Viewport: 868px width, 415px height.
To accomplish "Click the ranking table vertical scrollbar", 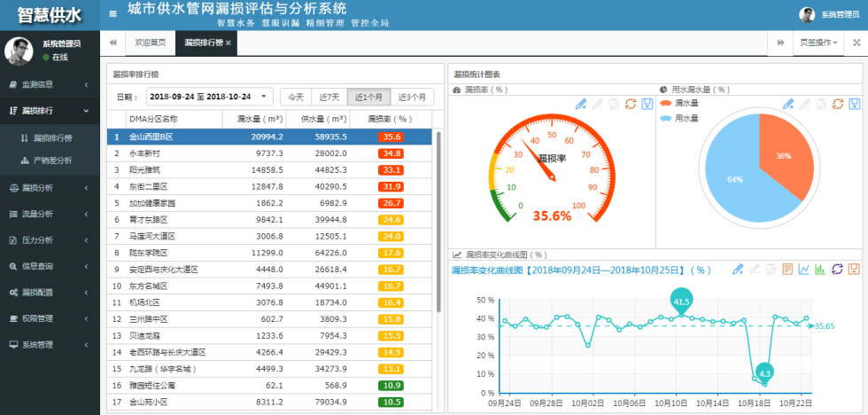I will tap(439, 222).
